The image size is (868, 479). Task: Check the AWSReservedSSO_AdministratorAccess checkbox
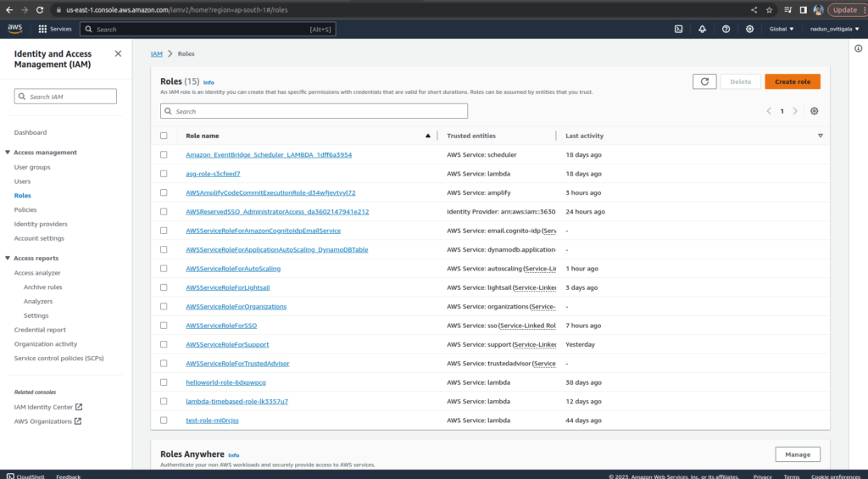pyautogui.click(x=164, y=212)
